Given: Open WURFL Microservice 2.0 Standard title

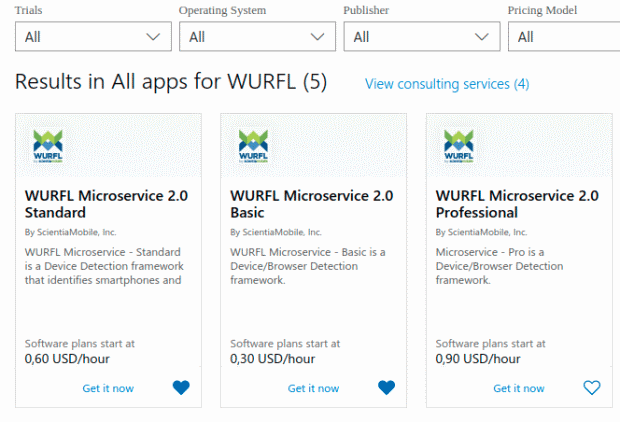Looking at the screenshot, I should pos(106,204).
